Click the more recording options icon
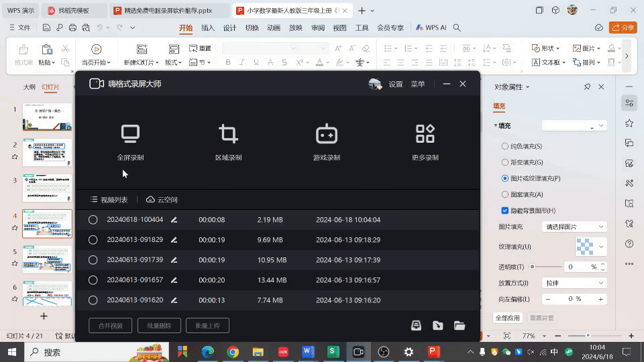 [425, 133]
